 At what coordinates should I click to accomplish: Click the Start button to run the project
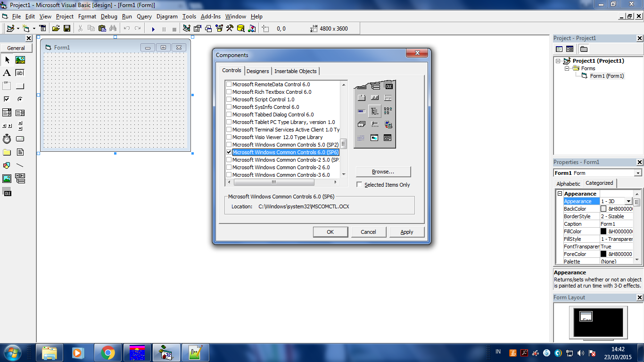pyautogui.click(x=153, y=29)
